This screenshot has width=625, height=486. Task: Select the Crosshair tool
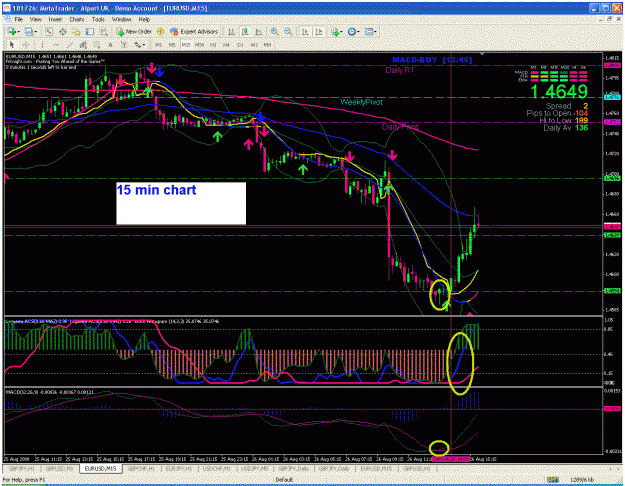[26, 45]
